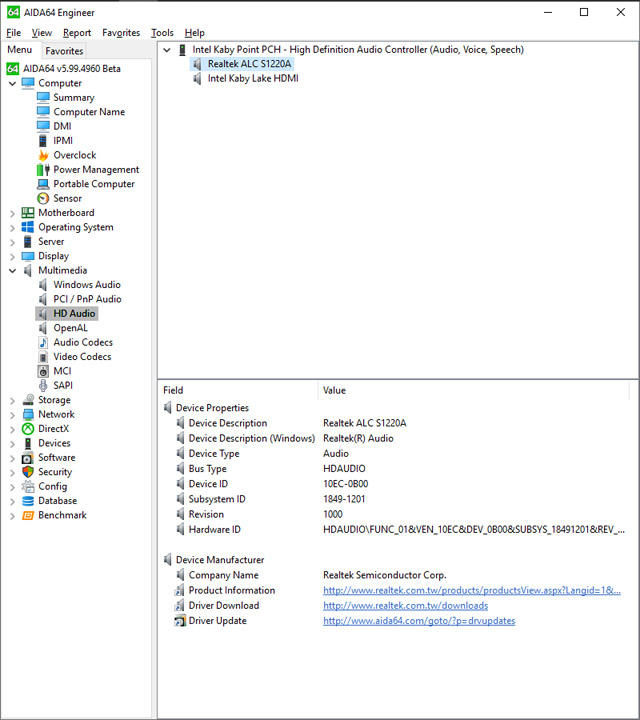
Task: Expand the Network tree node
Action: [12, 415]
